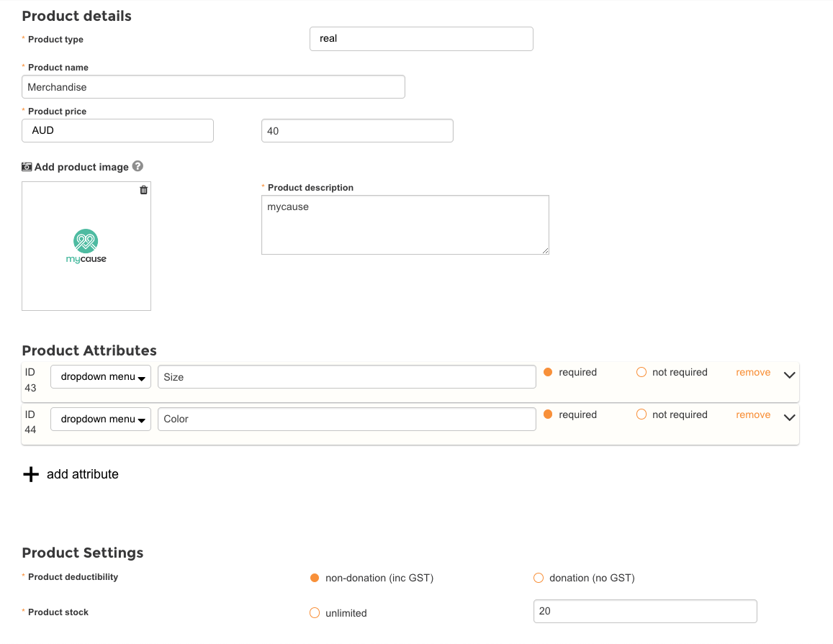
Task: Open the dropdown menu type selector for ID 44
Action: (101, 419)
